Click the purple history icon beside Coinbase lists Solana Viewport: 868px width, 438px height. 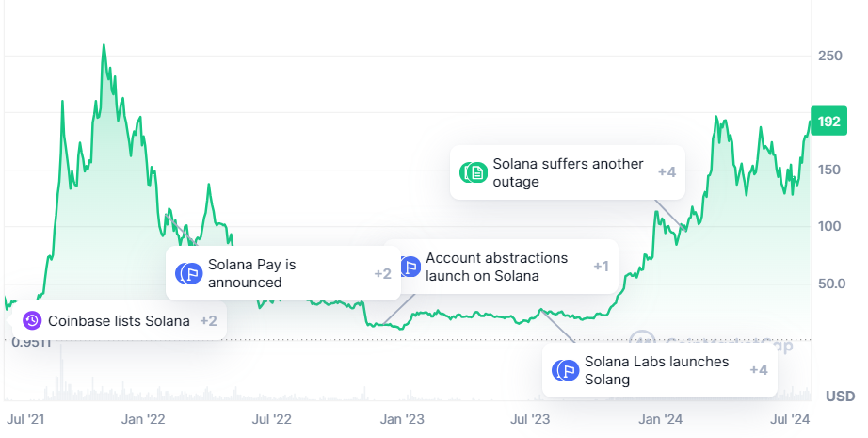click(x=32, y=320)
